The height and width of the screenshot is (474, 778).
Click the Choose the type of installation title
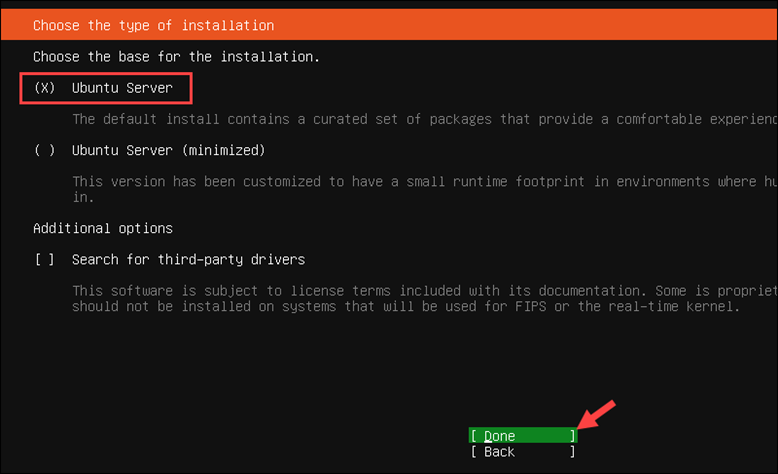point(153,25)
